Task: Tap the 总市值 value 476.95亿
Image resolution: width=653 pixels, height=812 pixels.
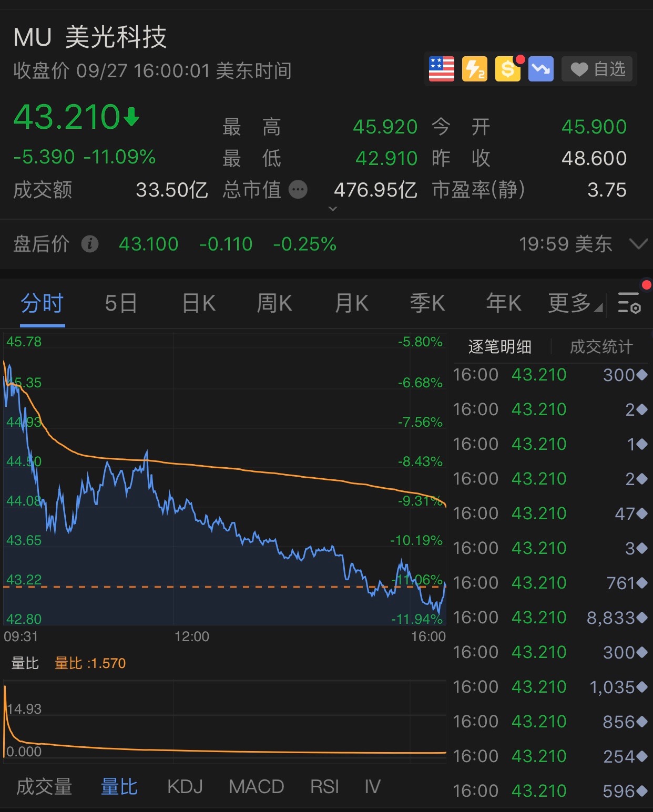Action: [375, 190]
